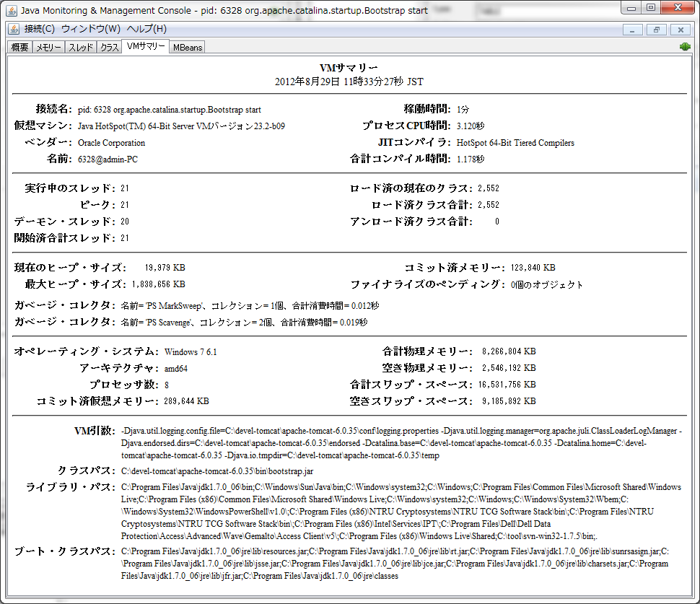Switch to the クラス tab
This screenshot has width=700, height=604.
109,48
